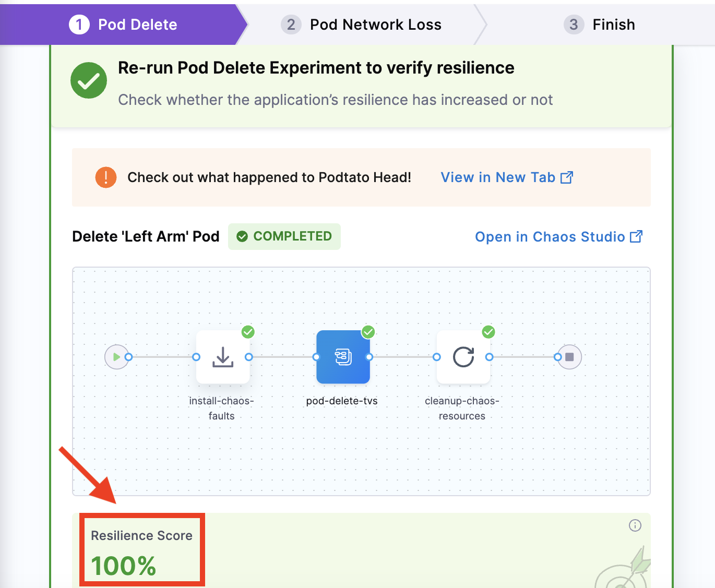The height and width of the screenshot is (588, 715).
Task: Click external link icon beside Chaos Studio
Action: 636,236
